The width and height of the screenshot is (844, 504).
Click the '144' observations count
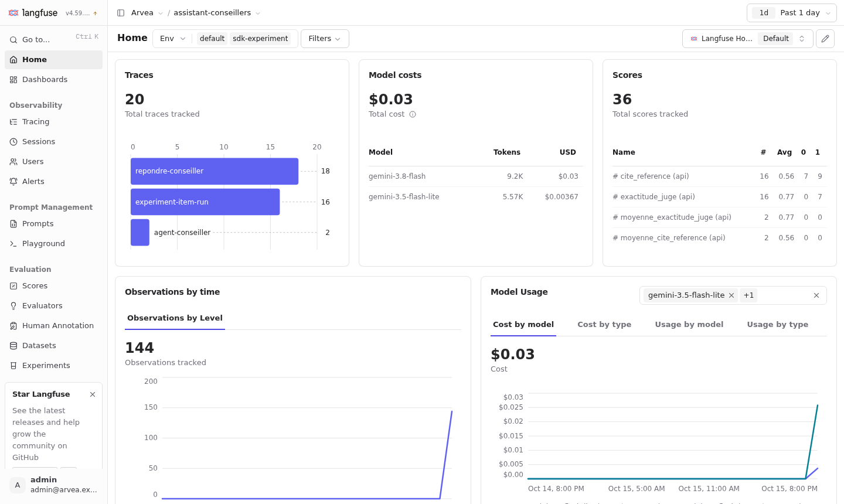[139, 348]
